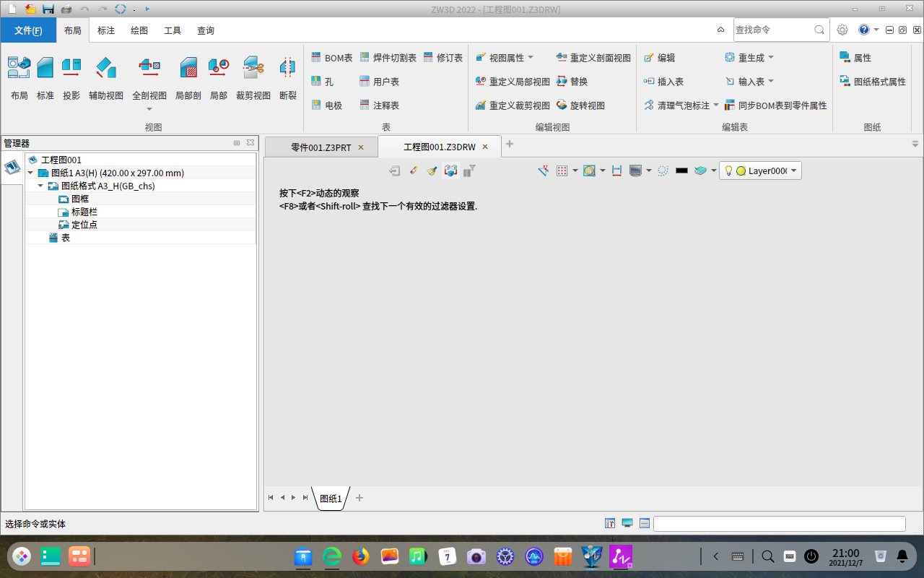Activate the 局部剖 local section tool
The image size is (924, 578).
click(188, 76)
